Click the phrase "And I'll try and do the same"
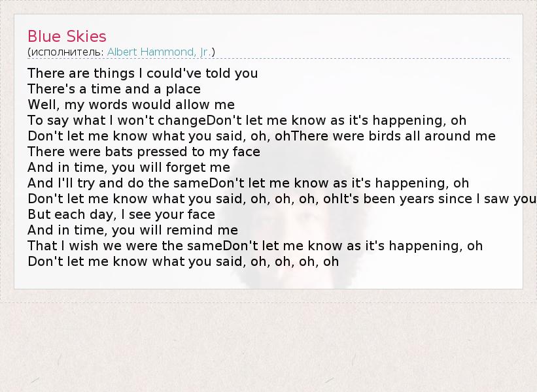Viewport: 537px width, 392px height. [121, 183]
